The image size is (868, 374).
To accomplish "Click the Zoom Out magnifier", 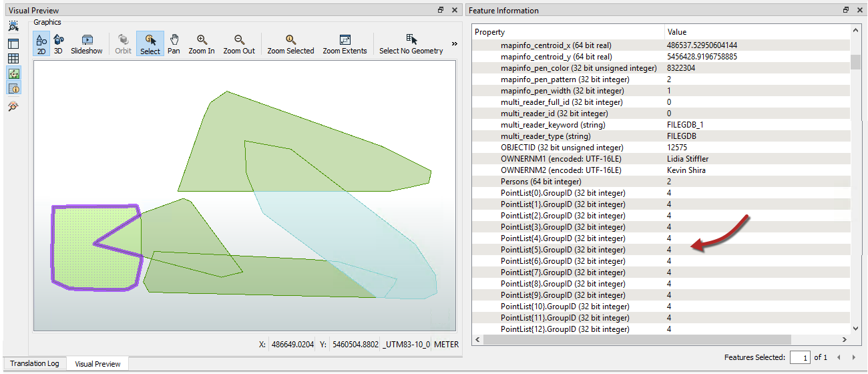I will 239,44.
